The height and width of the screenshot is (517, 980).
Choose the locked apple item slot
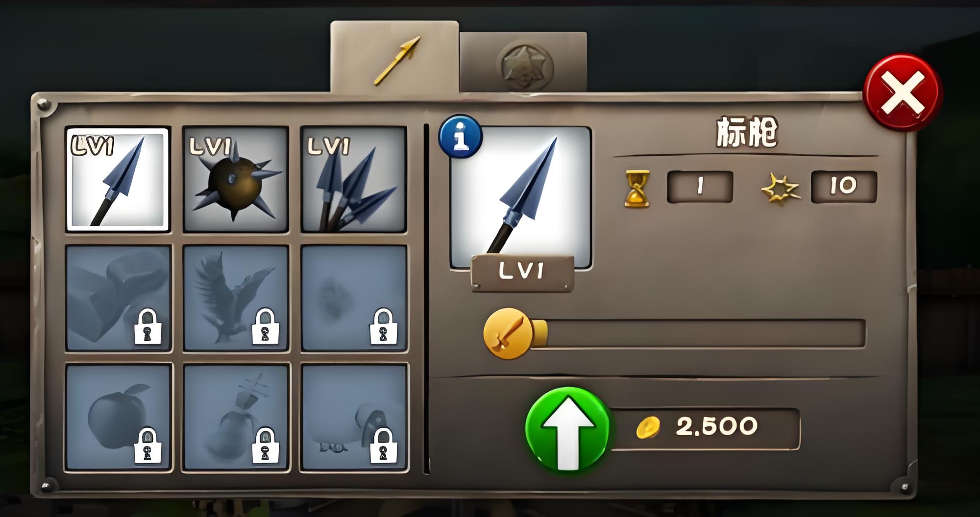pyautogui.click(x=118, y=417)
